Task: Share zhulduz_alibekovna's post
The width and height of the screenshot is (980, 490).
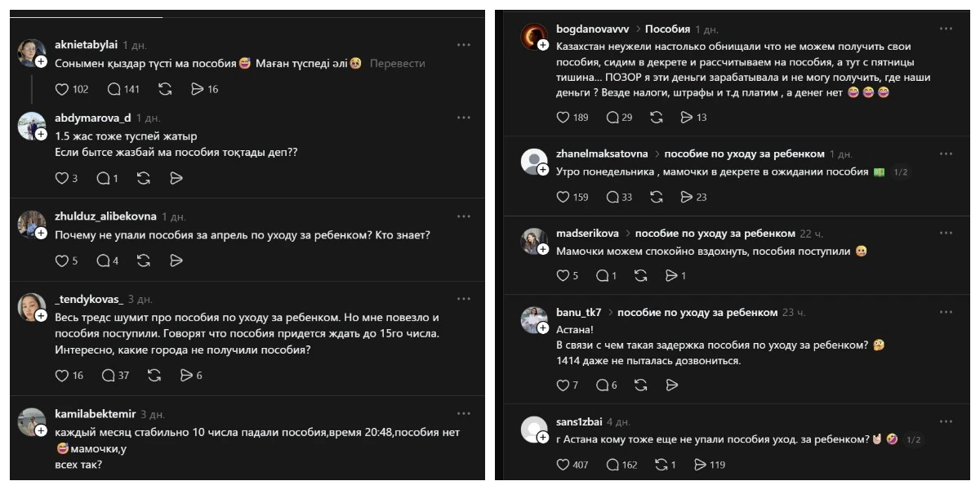Action: point(176,261)
